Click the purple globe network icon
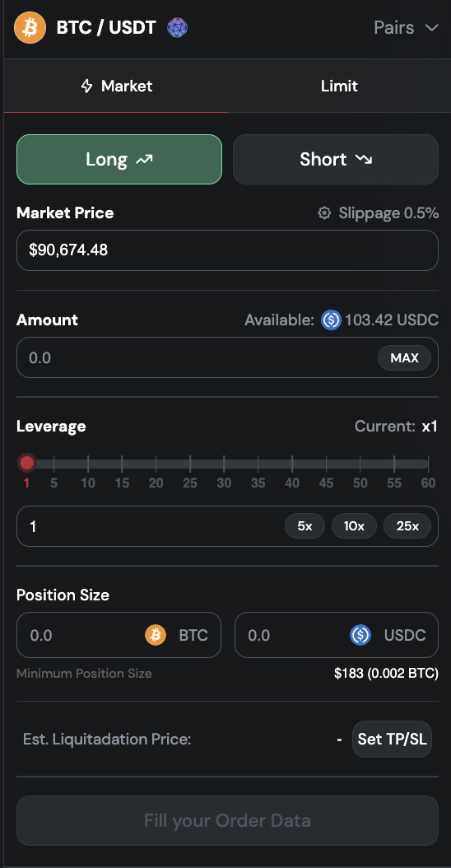 [177, 27]
